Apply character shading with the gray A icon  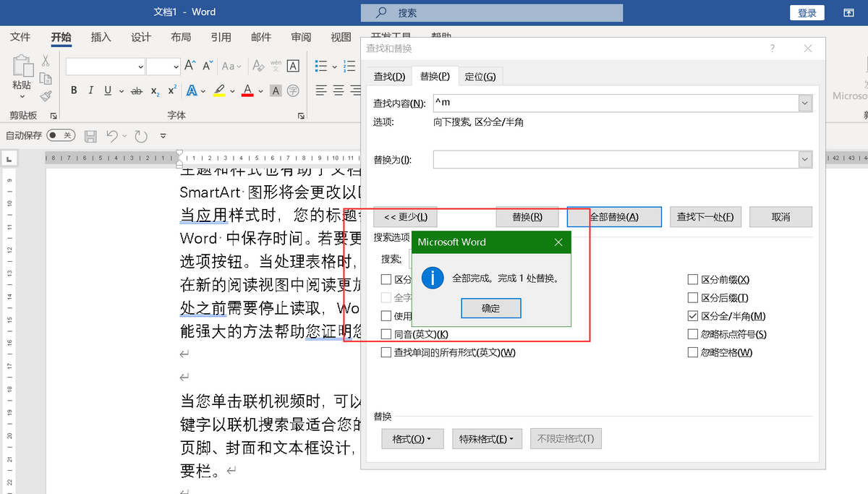pyautogui.click(x=276, y=91)
